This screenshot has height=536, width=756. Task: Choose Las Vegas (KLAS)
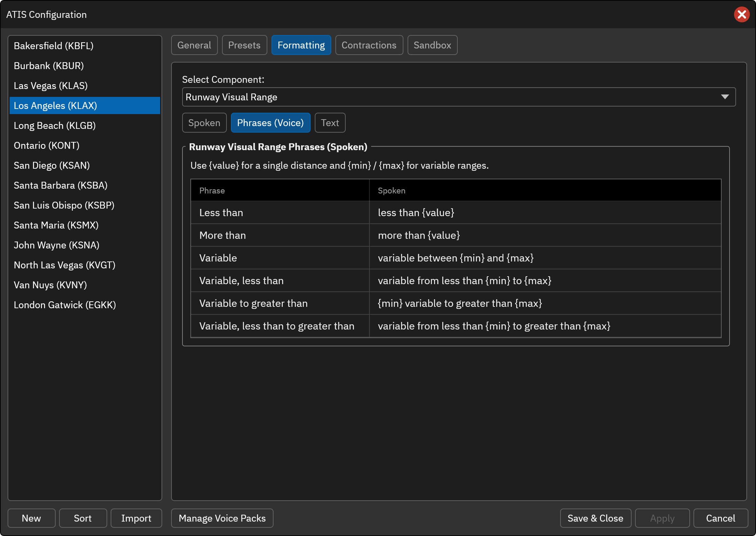pos(85,86)
